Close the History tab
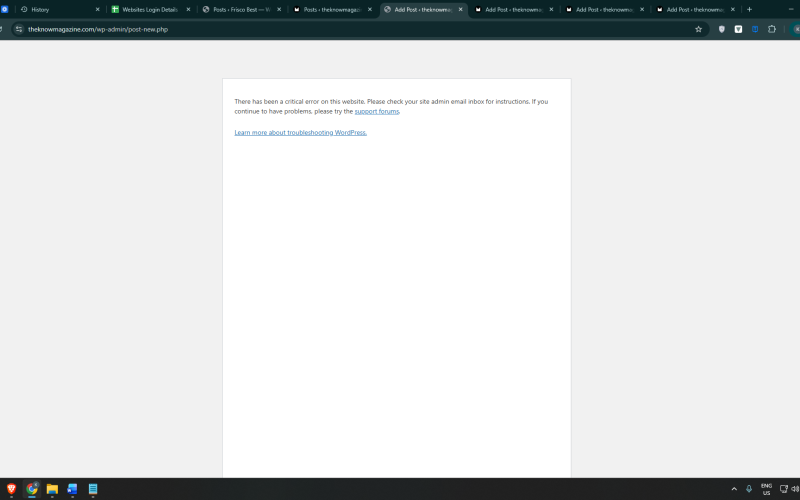This screenshot has height=500, width=800. point(97,9)
